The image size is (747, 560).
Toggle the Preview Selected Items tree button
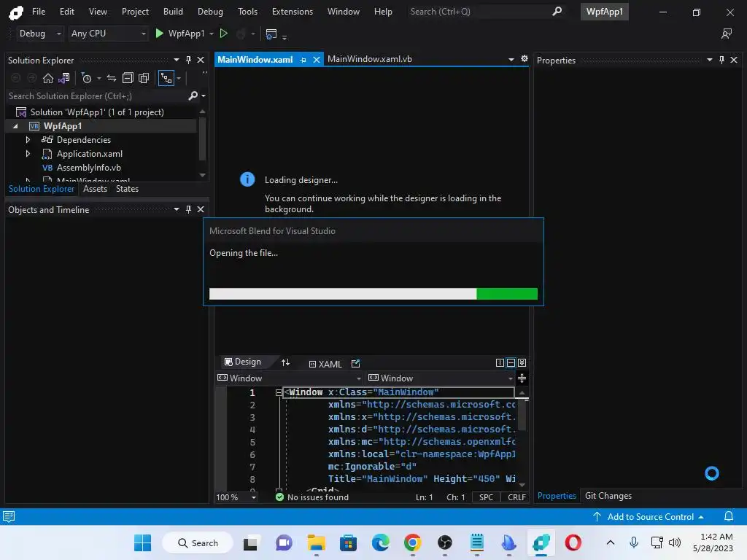[166, 78]
